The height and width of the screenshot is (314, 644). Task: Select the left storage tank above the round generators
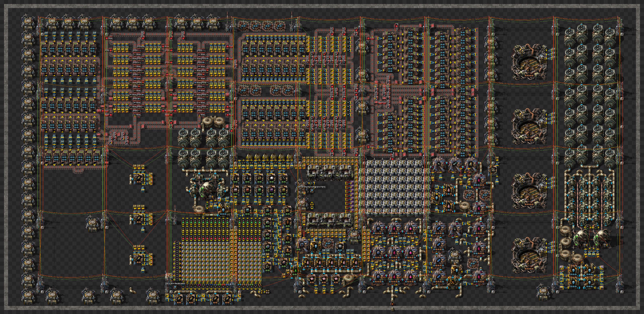click(x=208, y=122)
